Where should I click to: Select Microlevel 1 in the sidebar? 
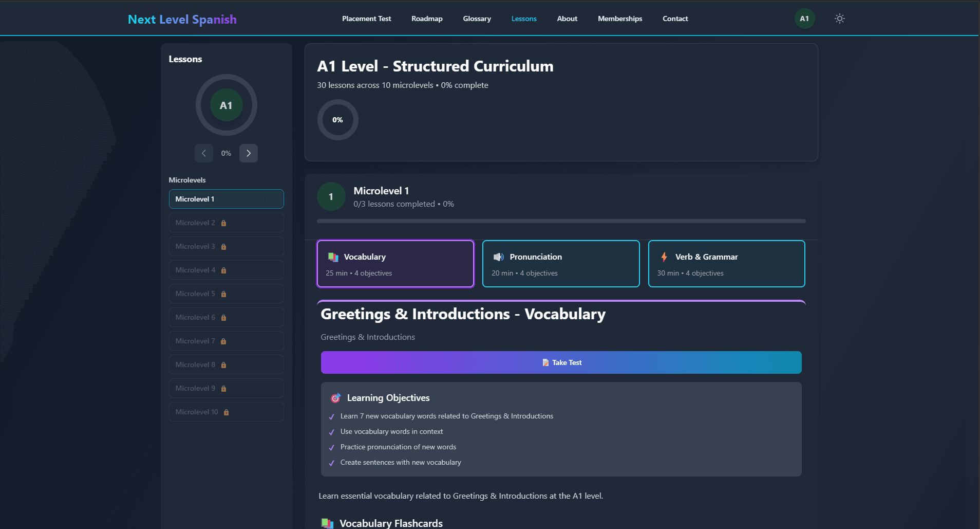[226, 199]
